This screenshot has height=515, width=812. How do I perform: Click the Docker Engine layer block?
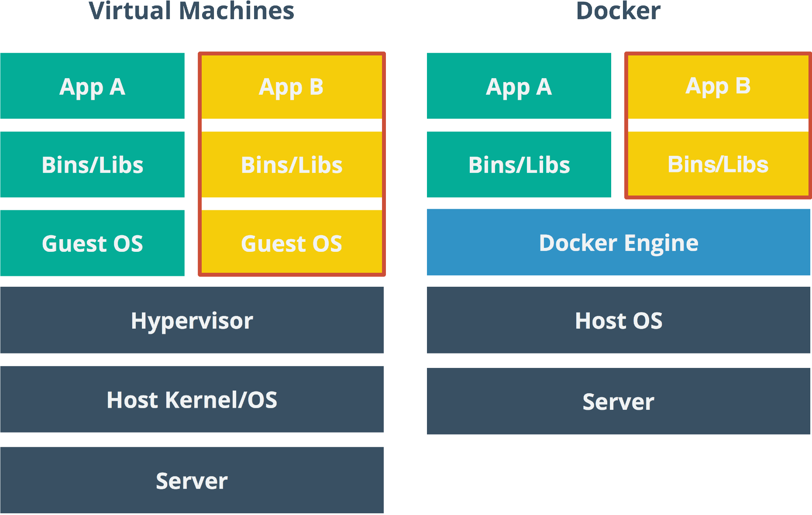(x=618, y=243)
